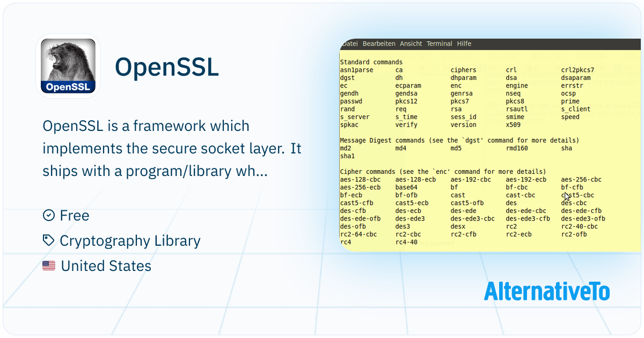
Task: Select the 'base64' cipher entry
Action: click(406, 187)
